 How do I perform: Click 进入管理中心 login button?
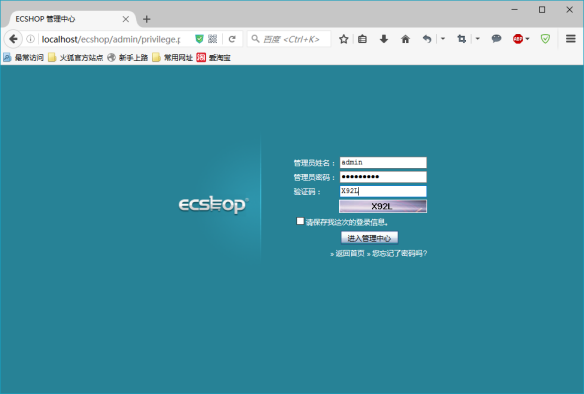click(369, 238)
